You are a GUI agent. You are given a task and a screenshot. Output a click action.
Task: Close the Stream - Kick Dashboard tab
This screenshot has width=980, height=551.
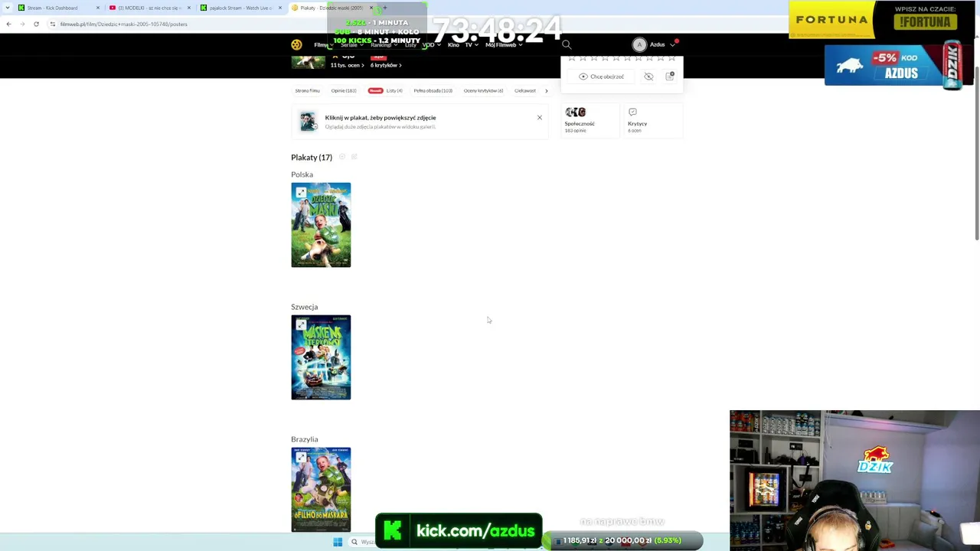pos(98,8)
